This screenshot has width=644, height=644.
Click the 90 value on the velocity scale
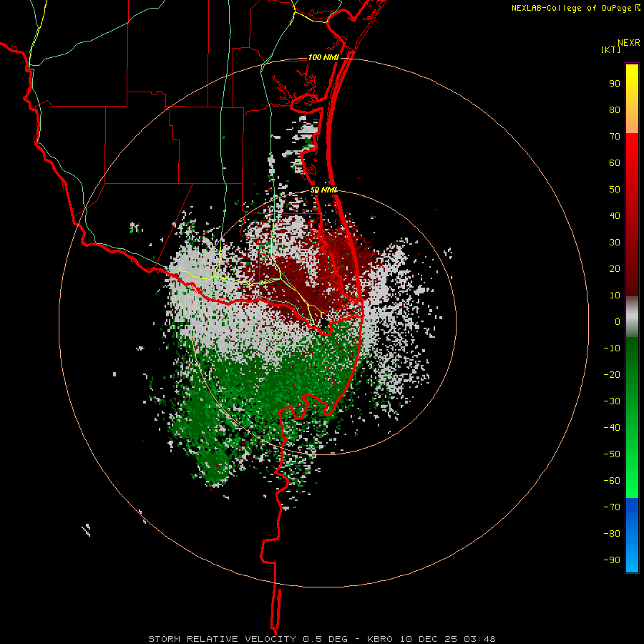coord(615,84)
